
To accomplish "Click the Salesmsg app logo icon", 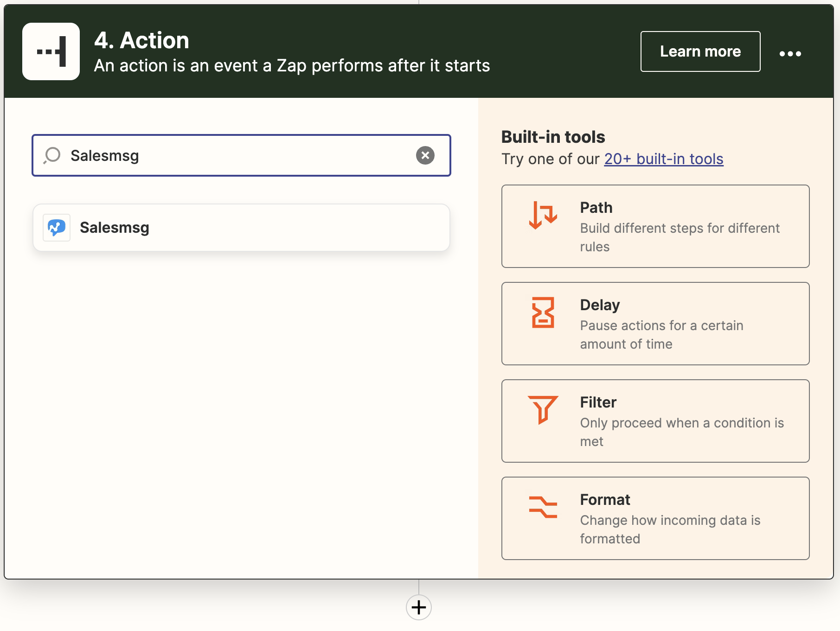I will (57, 228).
